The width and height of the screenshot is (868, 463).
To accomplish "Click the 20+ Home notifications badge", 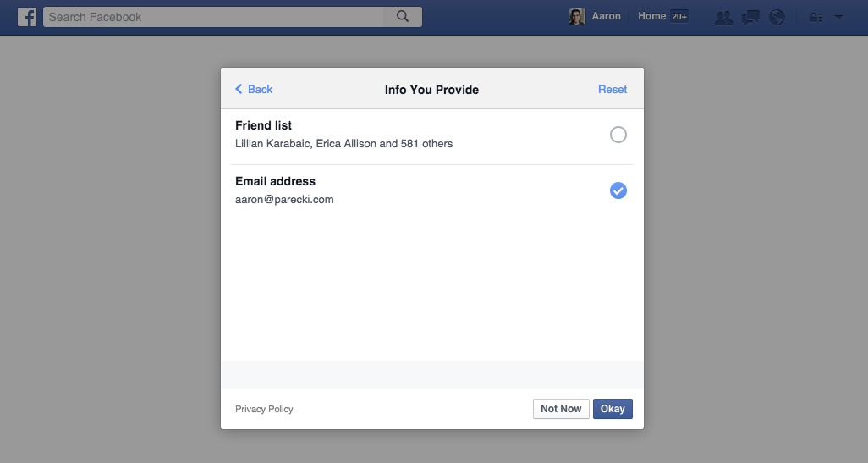I will [x=679, y=17].
